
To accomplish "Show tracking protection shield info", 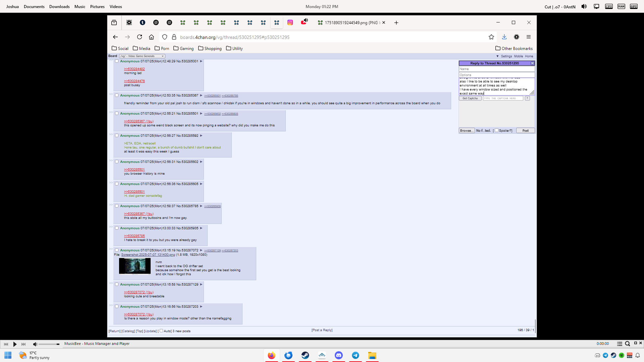I will 165,37.
